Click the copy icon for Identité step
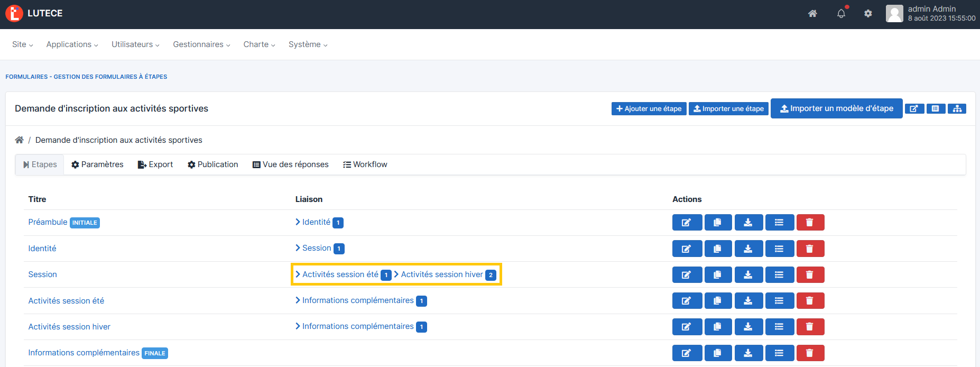980x367 pixels. [717, 249]
